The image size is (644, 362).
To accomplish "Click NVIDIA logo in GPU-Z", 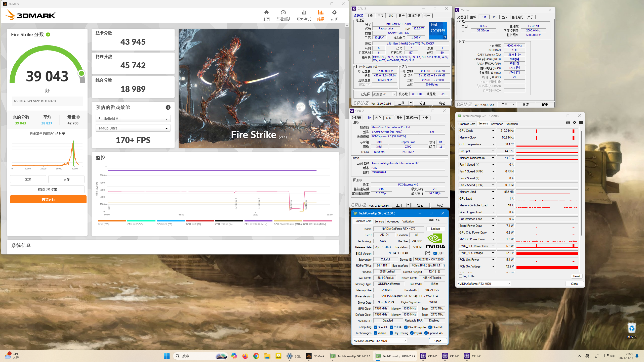I will (x=435, y=241).
